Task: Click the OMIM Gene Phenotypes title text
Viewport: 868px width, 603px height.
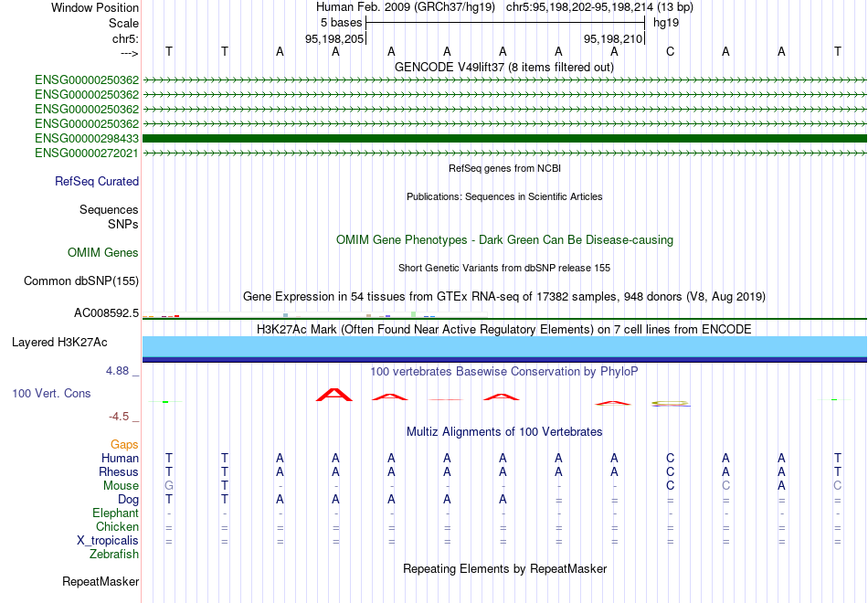Action: coord(505,239)
